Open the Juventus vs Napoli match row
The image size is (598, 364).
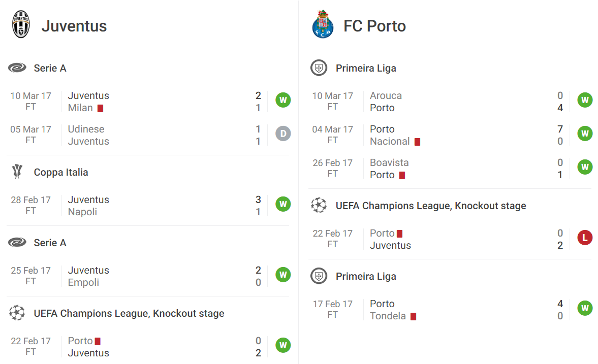(149, 206)
